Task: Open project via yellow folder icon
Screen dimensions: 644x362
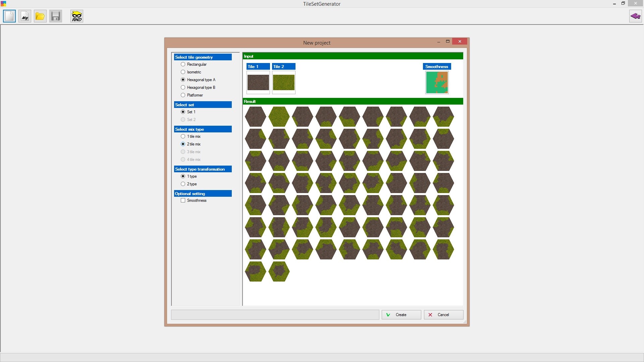Action: [x=40, y=16]
